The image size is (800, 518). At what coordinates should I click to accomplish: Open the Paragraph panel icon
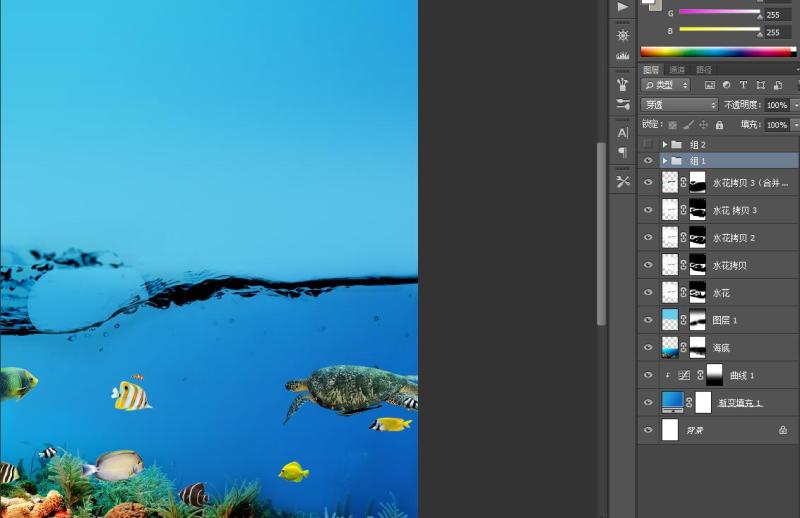(622, 152)
